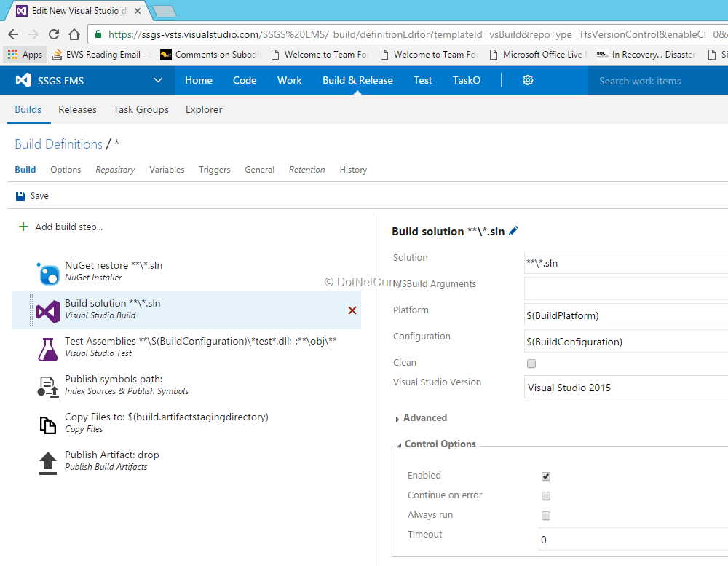Select the General definition tab
Image resolution: width=728 pixels, height=566 pixels.
260,170
